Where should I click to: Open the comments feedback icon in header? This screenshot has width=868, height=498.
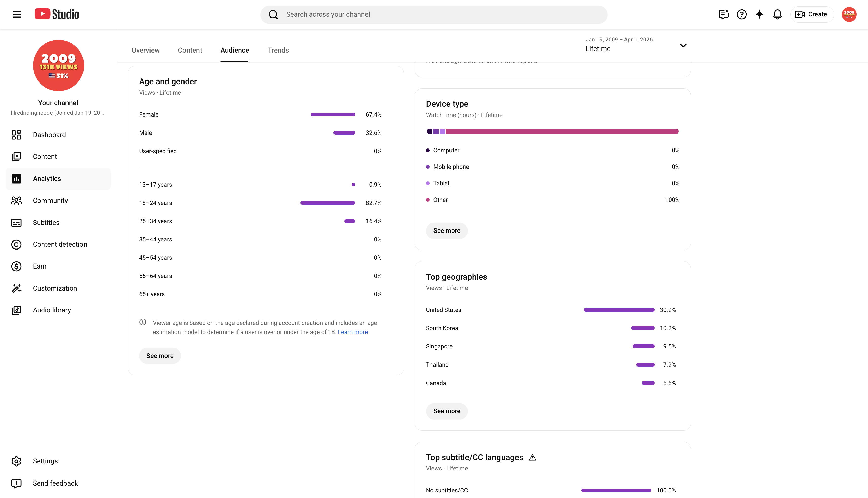point(723,14)
